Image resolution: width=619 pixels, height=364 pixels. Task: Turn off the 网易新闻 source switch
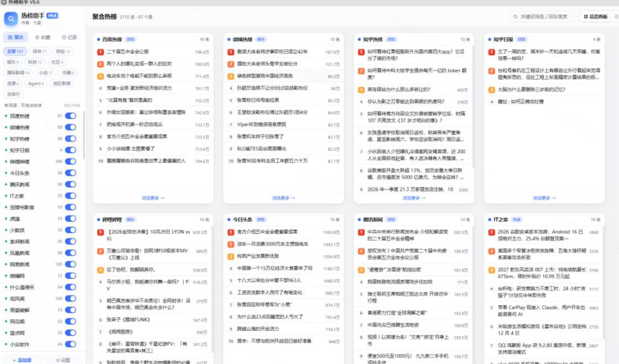(x=71, y=265)
